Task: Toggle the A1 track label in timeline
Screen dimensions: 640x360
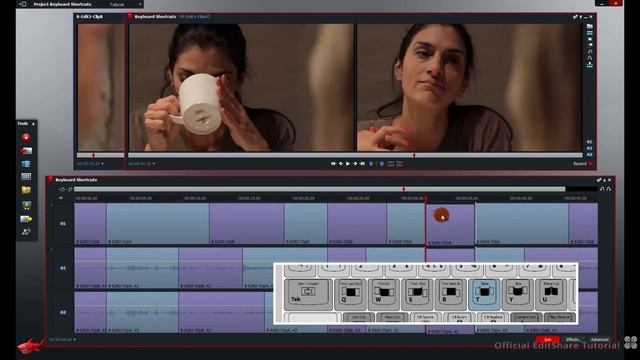Action: click(63, 268)
